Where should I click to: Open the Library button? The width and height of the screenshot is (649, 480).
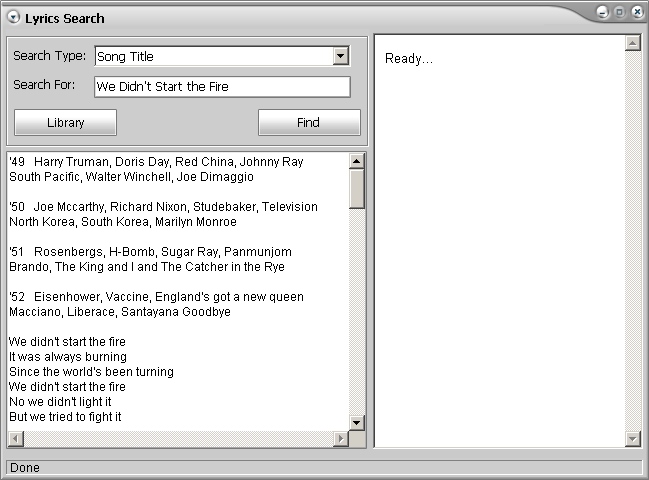point(65,122)
